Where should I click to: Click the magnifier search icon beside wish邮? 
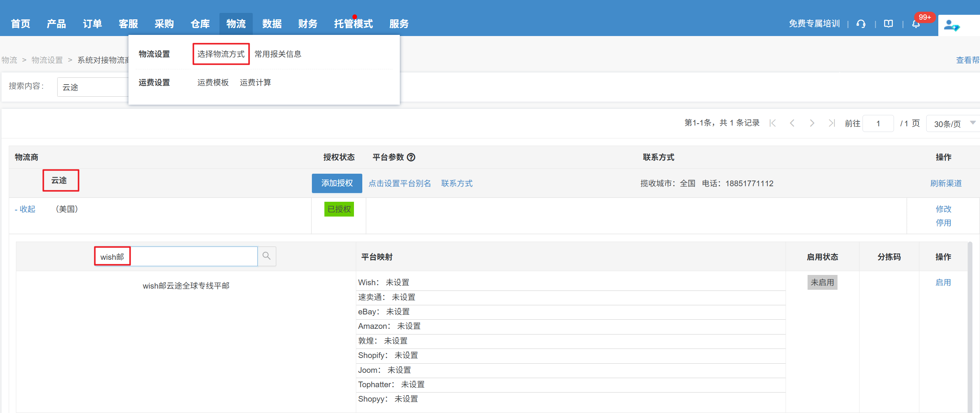pyautogui.click(x=267, y=256)
